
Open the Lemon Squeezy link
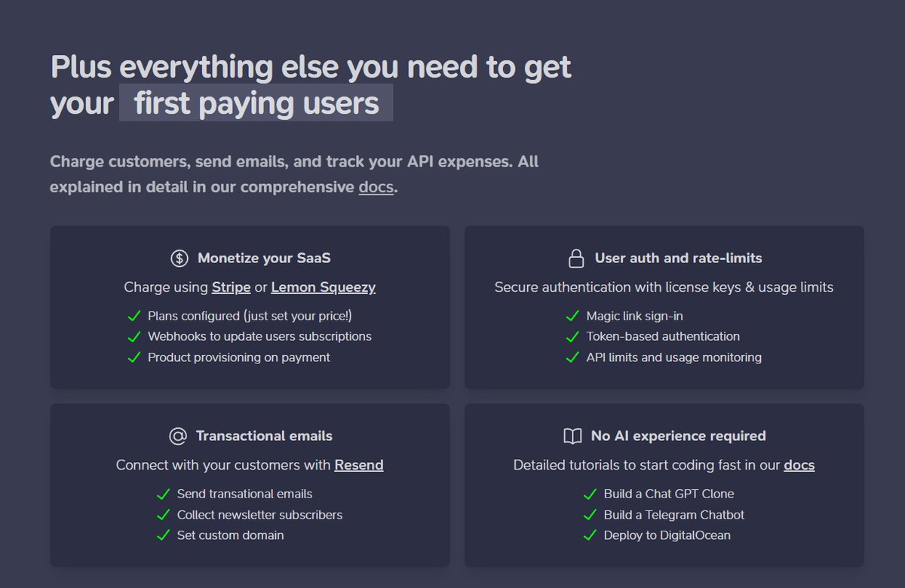tap(323, 287)
